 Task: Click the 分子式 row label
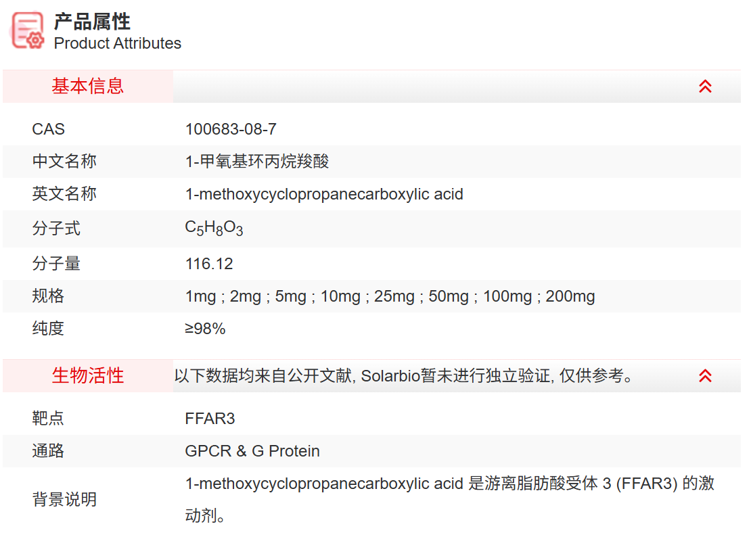click(x=56, y=229)
